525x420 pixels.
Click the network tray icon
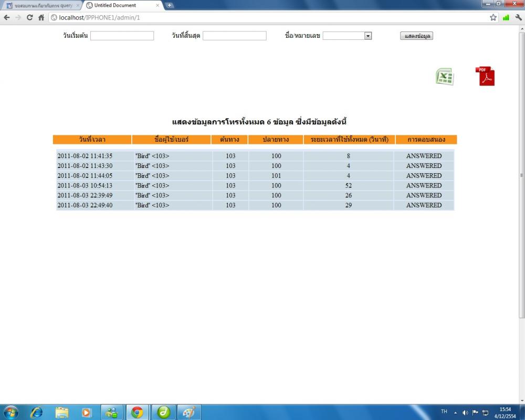(x=485, y=413)
